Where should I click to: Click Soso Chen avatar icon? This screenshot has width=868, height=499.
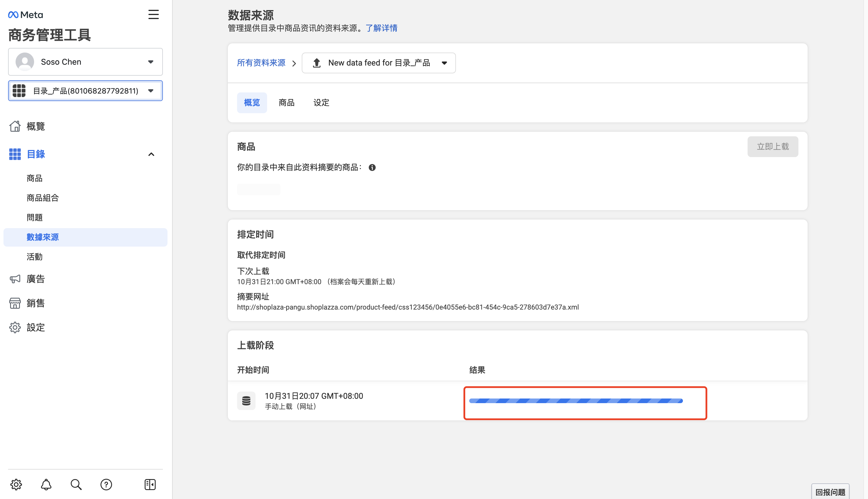click(x=25, y=62)
